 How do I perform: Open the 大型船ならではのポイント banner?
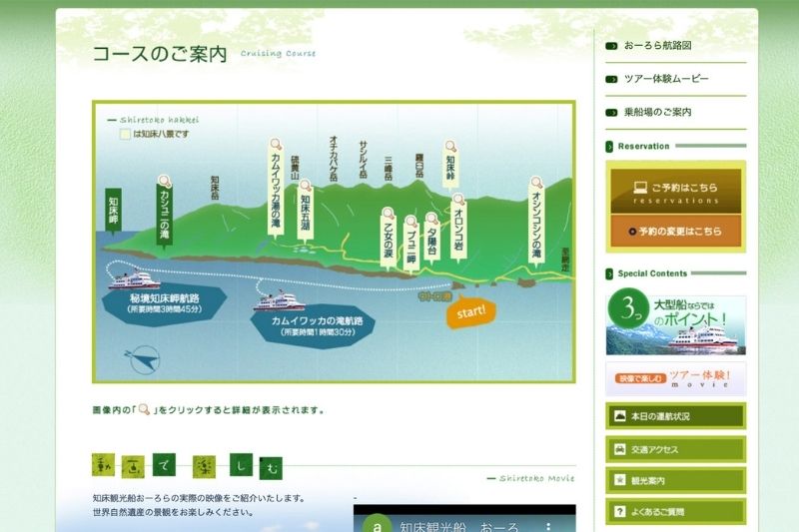pos(676,321)
